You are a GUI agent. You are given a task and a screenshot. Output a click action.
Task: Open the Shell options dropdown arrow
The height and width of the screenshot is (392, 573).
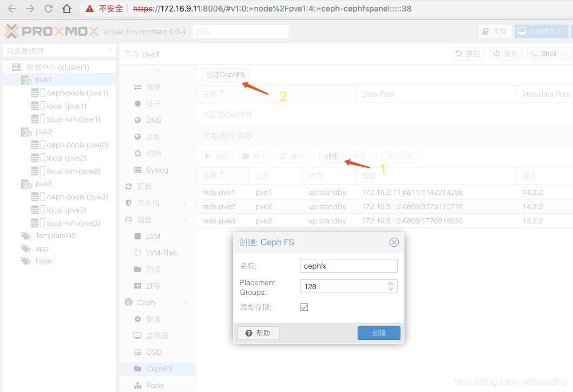click(x=566, y=54)
